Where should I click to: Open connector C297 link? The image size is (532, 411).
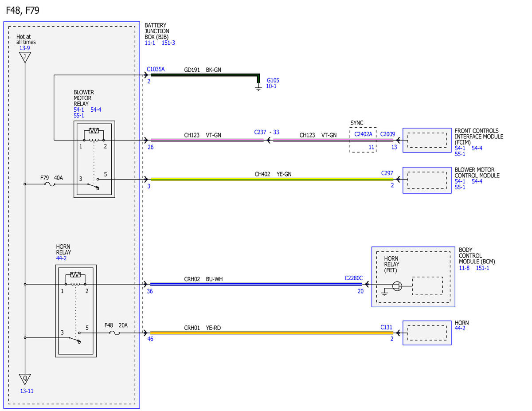pyautogui.click(x=387, y=173)
